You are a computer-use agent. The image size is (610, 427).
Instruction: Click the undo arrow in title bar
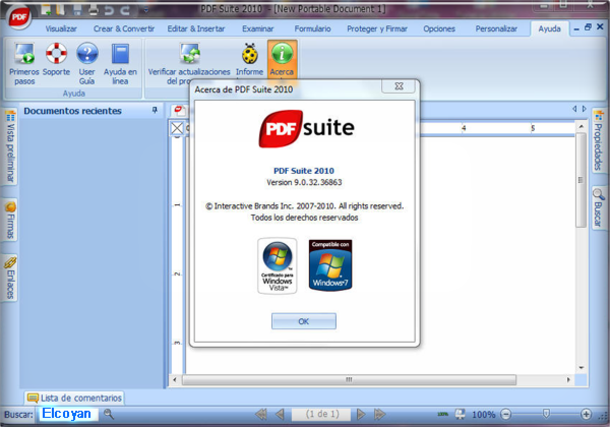pos(109,10)
